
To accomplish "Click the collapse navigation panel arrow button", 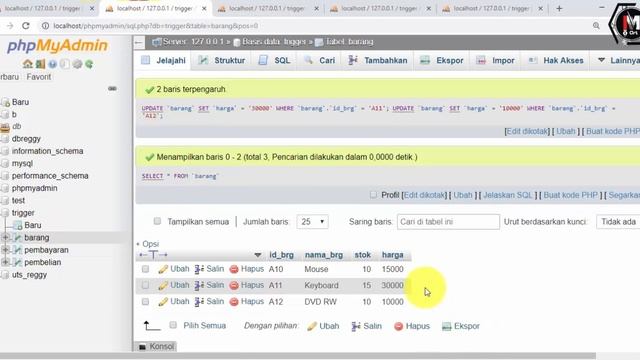I will point(139,42).
